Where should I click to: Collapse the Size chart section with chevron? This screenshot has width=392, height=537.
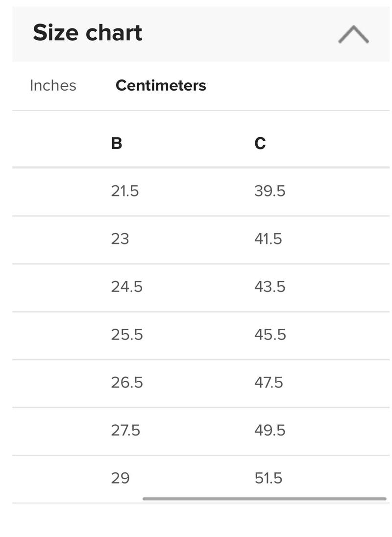point(353,34)
